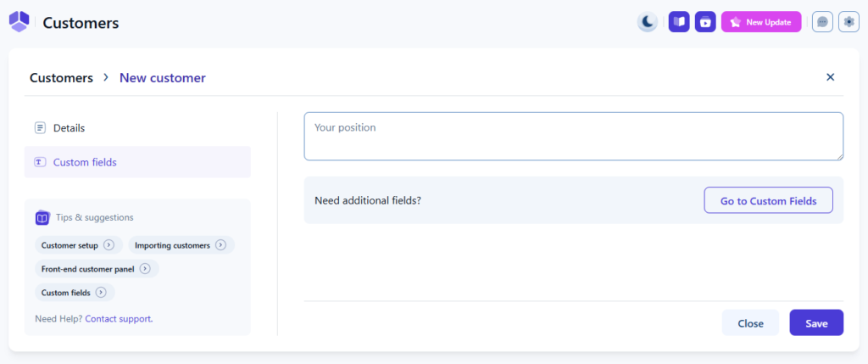Toggle dark mode with the moon icon

tap(648, 22)
